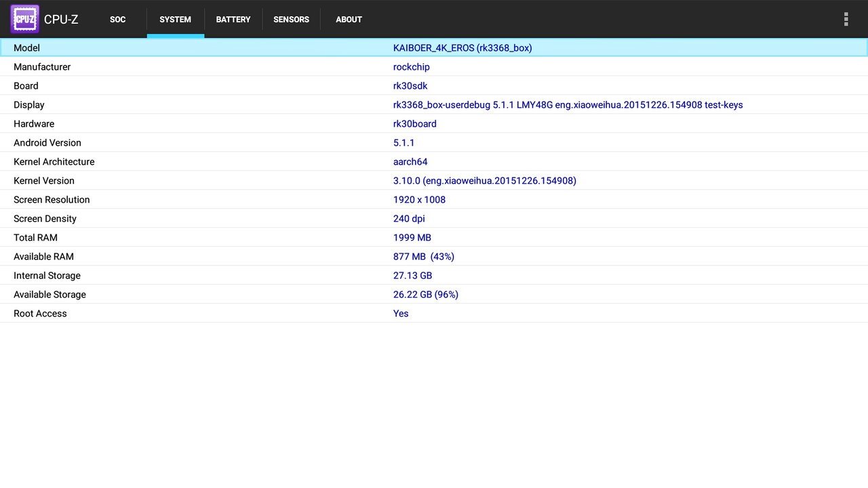Click the aarch64 architecture value

[410, 162]
